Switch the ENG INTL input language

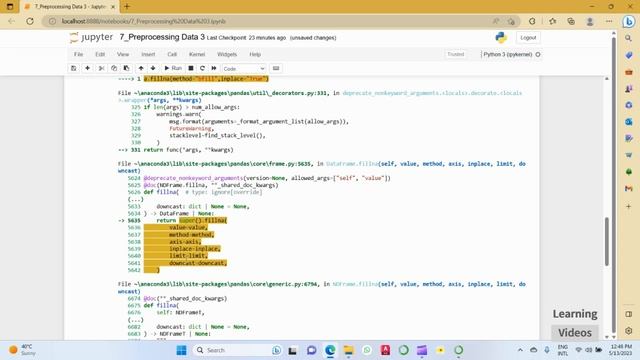coord(562,350)
